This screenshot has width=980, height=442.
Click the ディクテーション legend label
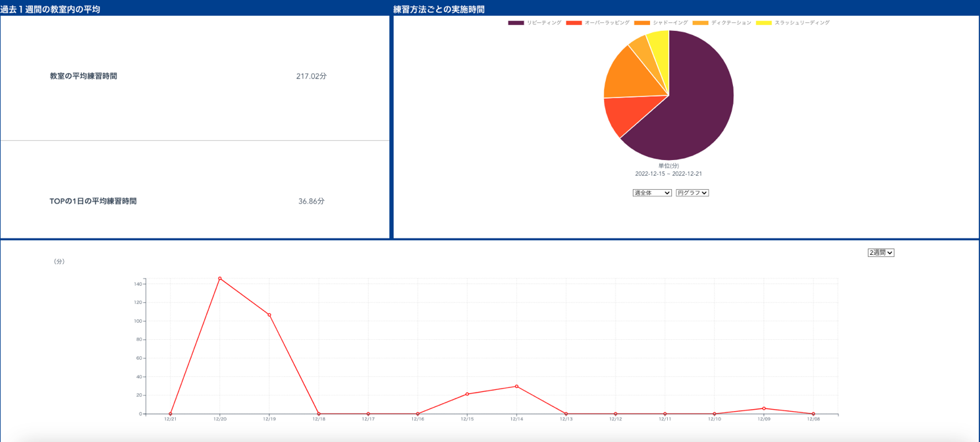(x=731, y=23)
